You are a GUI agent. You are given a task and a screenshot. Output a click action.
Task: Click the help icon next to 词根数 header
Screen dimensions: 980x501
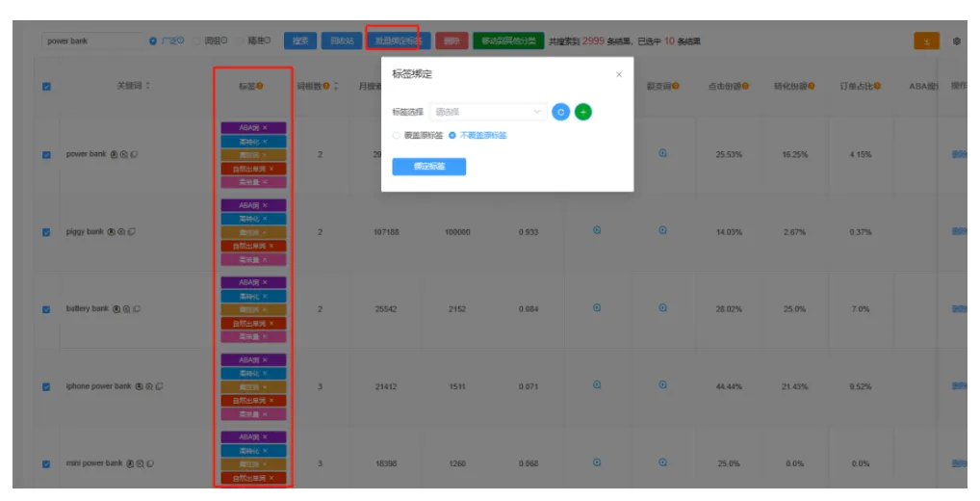pos(326,87)
